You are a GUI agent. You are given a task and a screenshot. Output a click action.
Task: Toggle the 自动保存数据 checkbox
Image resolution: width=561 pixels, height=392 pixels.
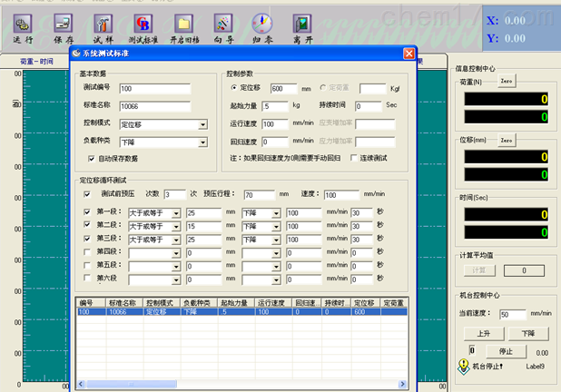pyautogui.click(x=91, y=158)
